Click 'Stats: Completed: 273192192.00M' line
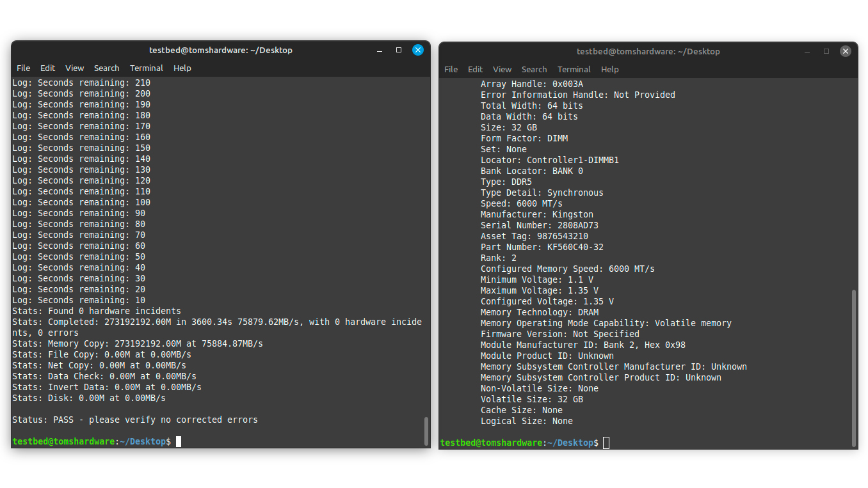The height and width of the screenshot is (488, 868). tap(217, 327)
